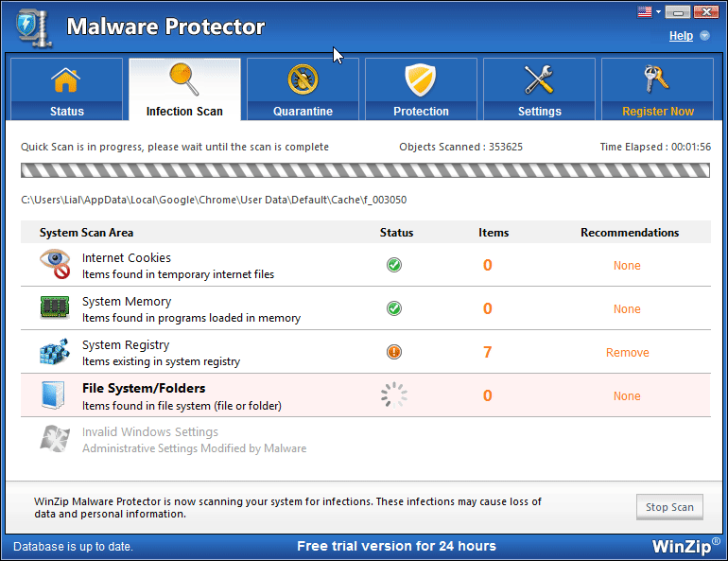Click System Memory items count 0
The image size is (728, 561).
[x=487, y=308]
